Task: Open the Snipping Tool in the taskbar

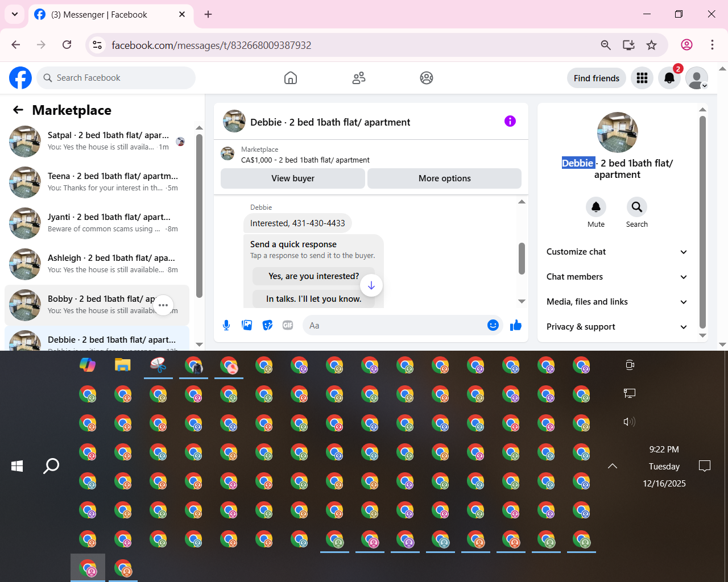Action: [x=158, y=365]
